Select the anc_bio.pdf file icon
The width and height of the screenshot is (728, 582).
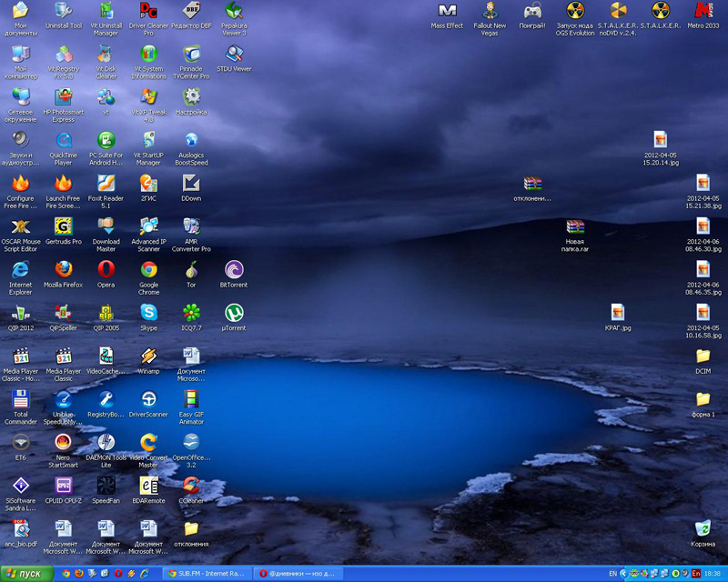[x=21, y=533]
